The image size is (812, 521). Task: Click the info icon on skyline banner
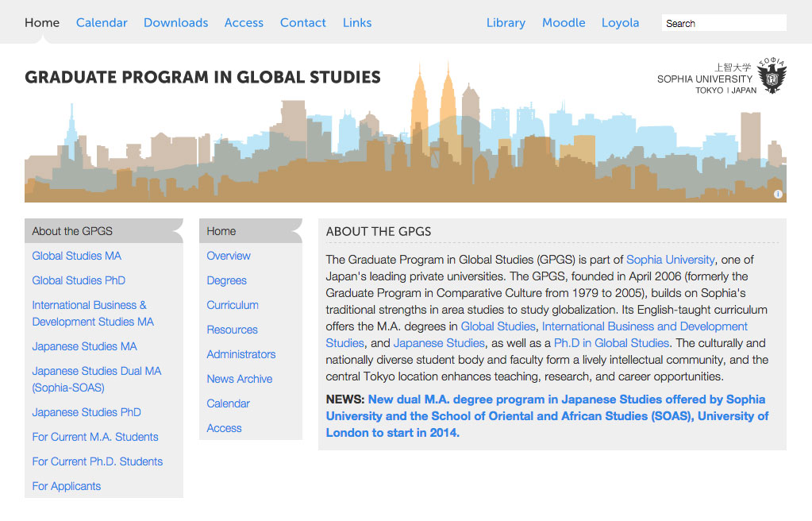778,195
